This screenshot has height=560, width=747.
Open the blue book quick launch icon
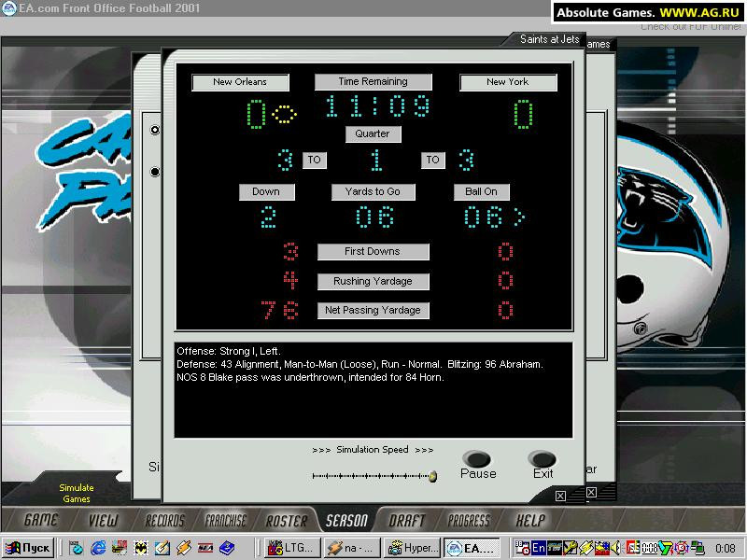coord(227,548)
